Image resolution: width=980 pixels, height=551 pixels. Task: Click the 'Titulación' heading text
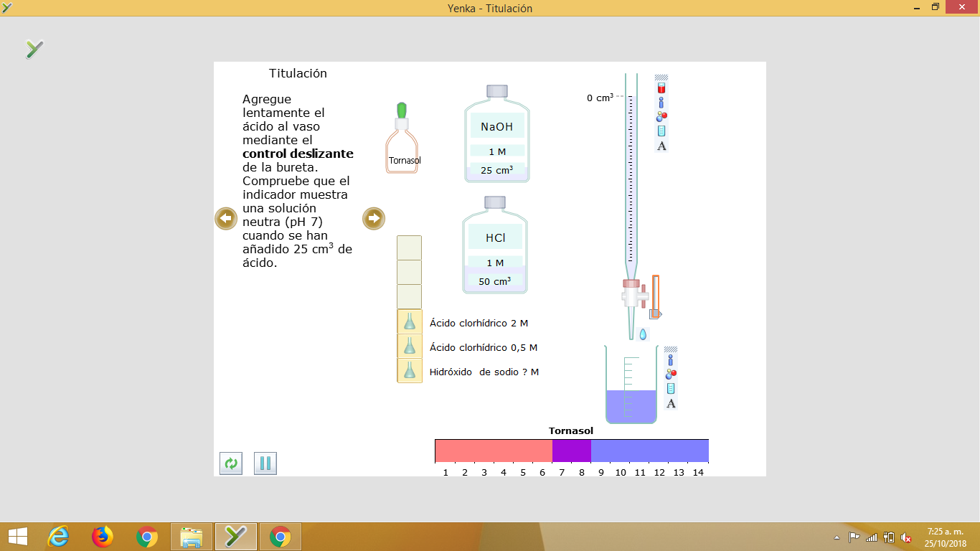pyautogui.click(x=298, y=73)
